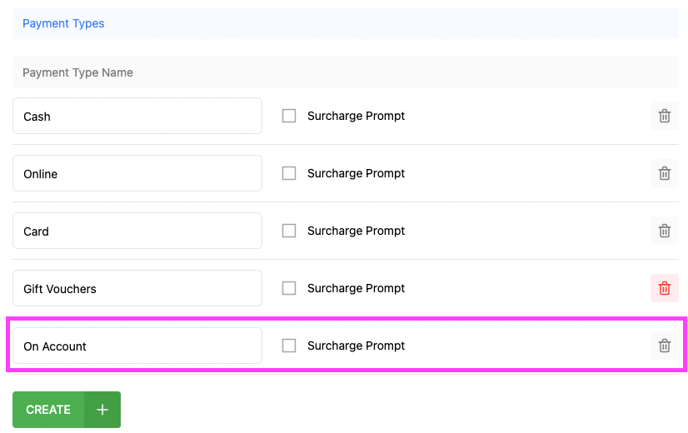The width and height of the screenshot is (688, 433).
Task: Open the Payment Types heading
Action: tap(63, 23)
